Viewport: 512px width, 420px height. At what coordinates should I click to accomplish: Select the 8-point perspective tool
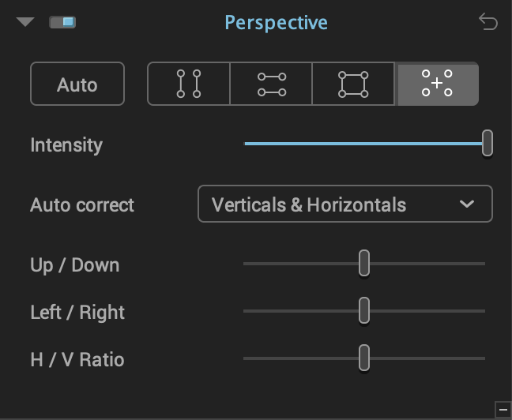(437, 84)
